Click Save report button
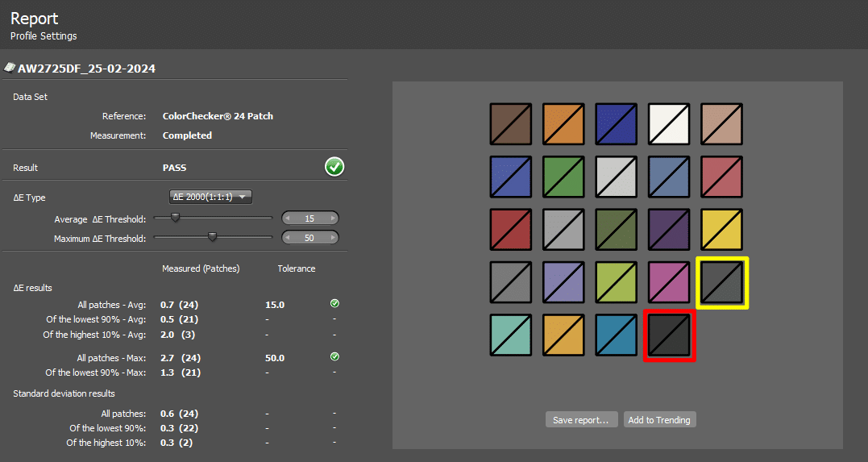The width and height of the screenshot is (868, 462). tap(581, 420)
